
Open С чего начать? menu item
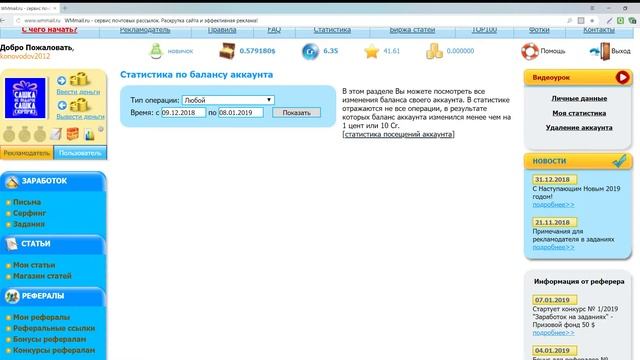[x=49, y=30]
